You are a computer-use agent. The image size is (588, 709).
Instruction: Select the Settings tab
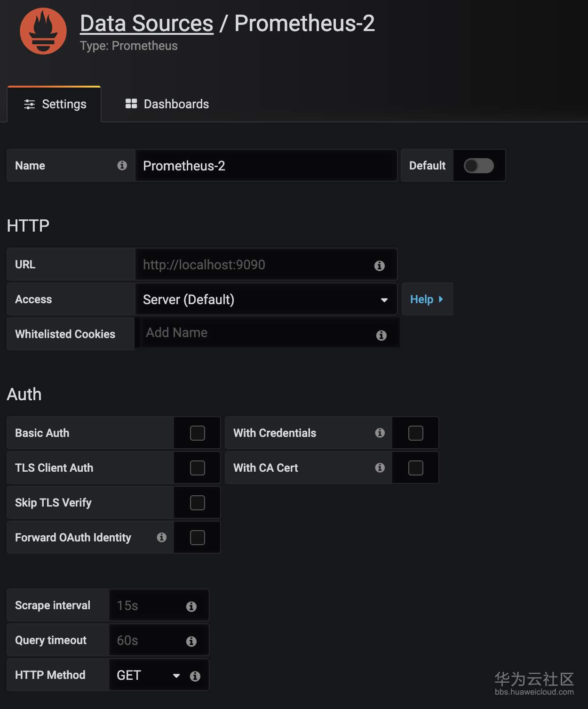[55, 104]
